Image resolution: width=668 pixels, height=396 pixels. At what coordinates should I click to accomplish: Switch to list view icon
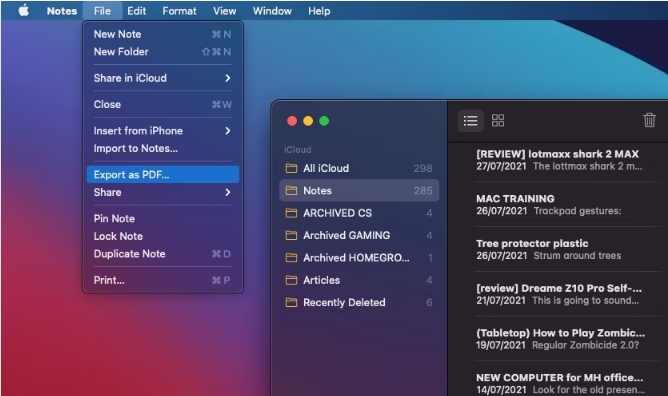pyautogui.click(x=470, y=121)
